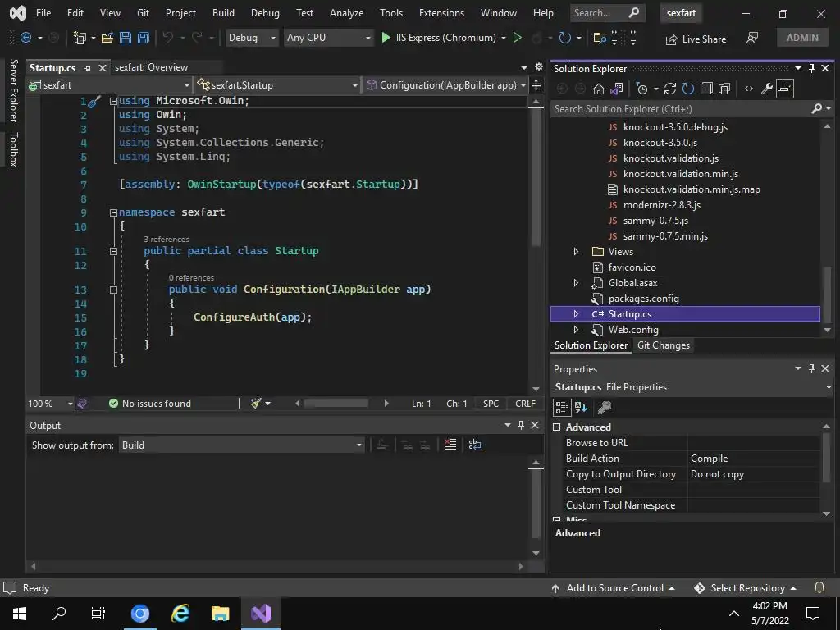
Task: Expand the Web.config node
Action: coord(576,330)
